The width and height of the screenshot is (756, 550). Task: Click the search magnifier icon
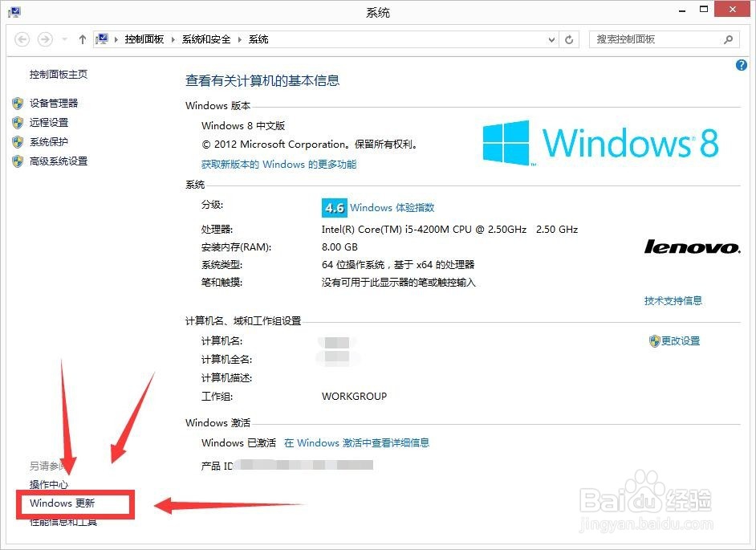[x=727, y=39]
